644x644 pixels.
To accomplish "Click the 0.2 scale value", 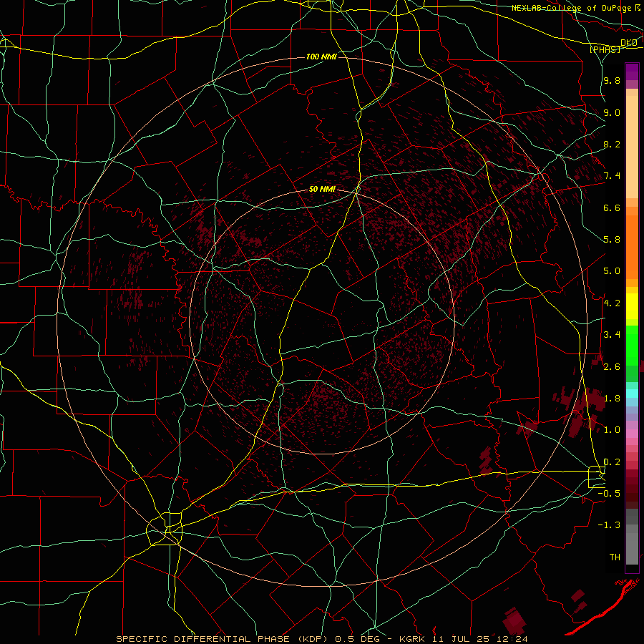I will pyautogui.click(x=612, y=462).
